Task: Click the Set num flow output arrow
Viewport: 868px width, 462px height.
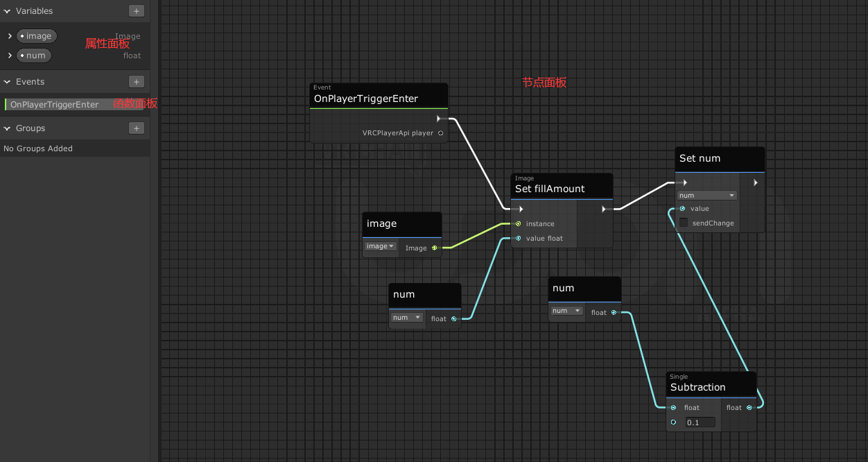Action: point(755,182)
